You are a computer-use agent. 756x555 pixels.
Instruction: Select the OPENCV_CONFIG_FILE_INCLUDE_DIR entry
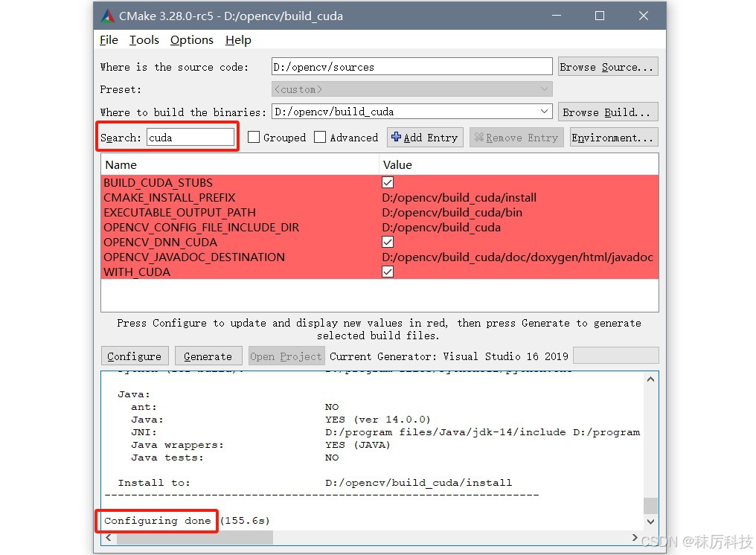tap(201, 228)
